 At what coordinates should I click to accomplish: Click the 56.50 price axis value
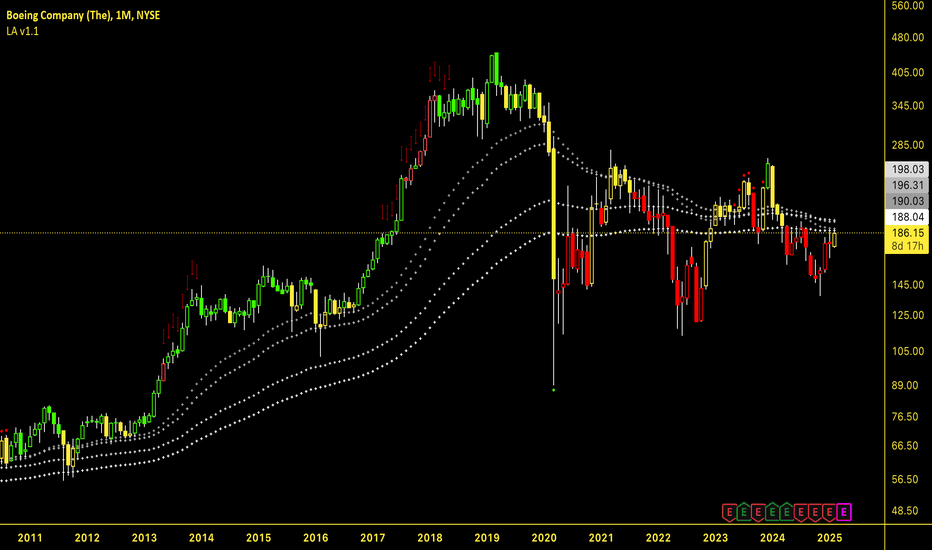pyautogui.click(x=905, y=480)
